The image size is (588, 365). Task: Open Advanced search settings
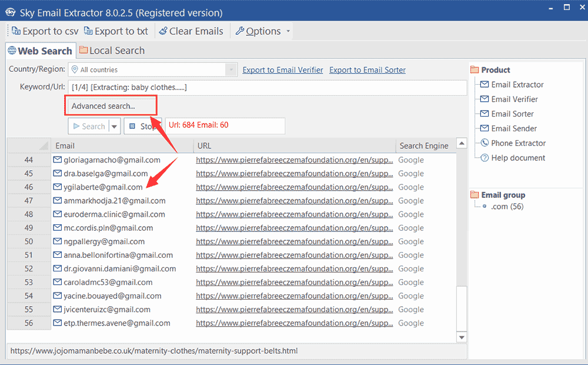[x=111, y=106]
